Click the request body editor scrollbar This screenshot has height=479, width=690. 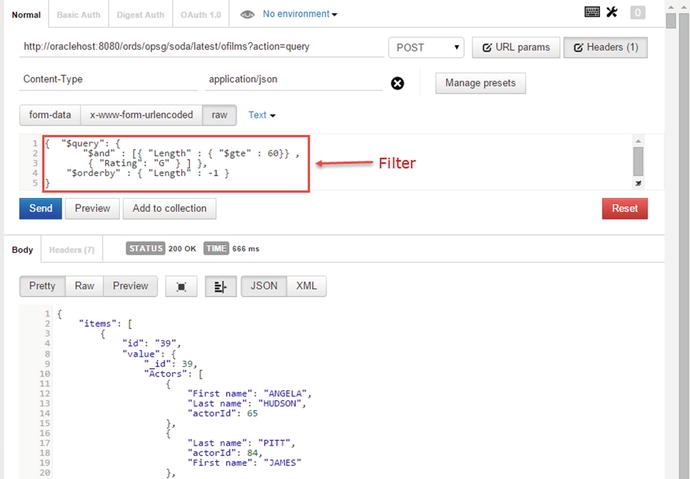pyautogui.click(x=638, y=158)
